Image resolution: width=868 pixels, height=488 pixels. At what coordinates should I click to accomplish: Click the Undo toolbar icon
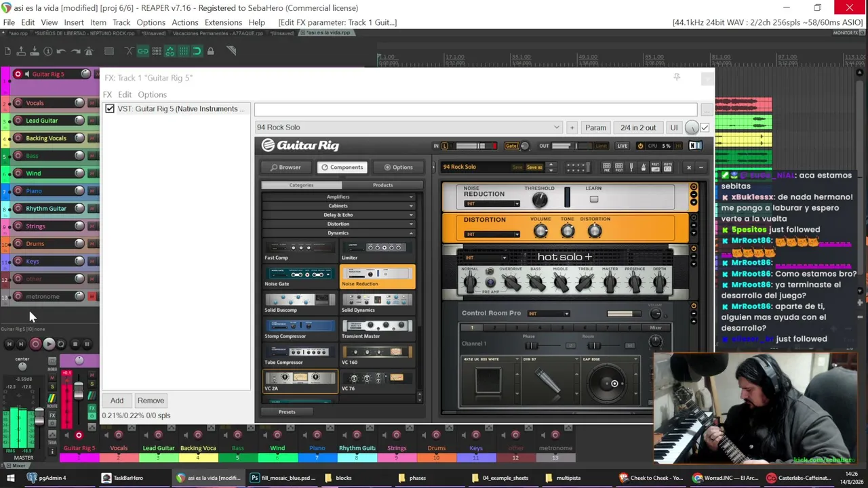pyautogui.click(x=62, y=51)
